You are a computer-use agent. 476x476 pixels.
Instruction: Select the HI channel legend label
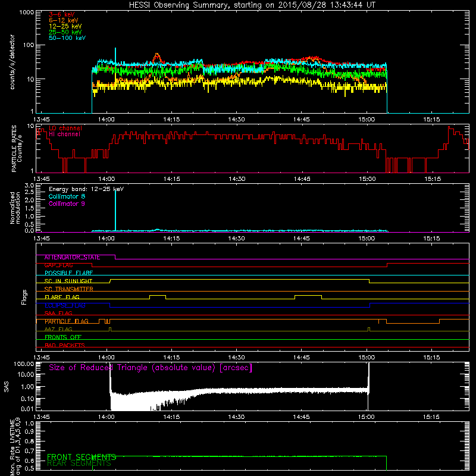click(64, 134)
